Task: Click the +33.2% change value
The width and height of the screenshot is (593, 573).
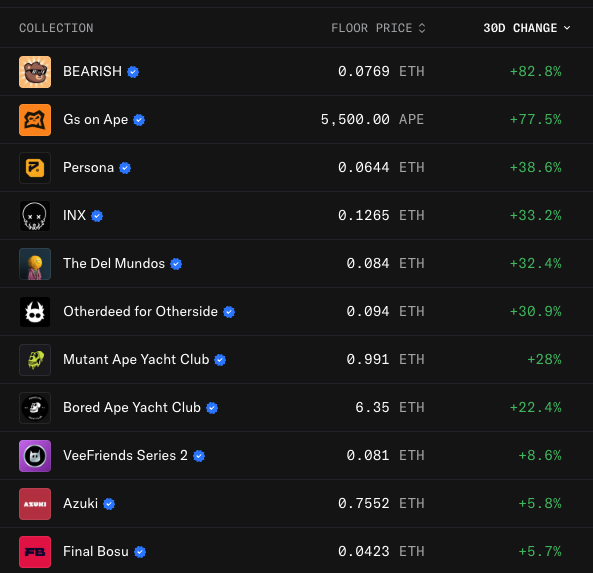Action: click(x=536, y=216)
